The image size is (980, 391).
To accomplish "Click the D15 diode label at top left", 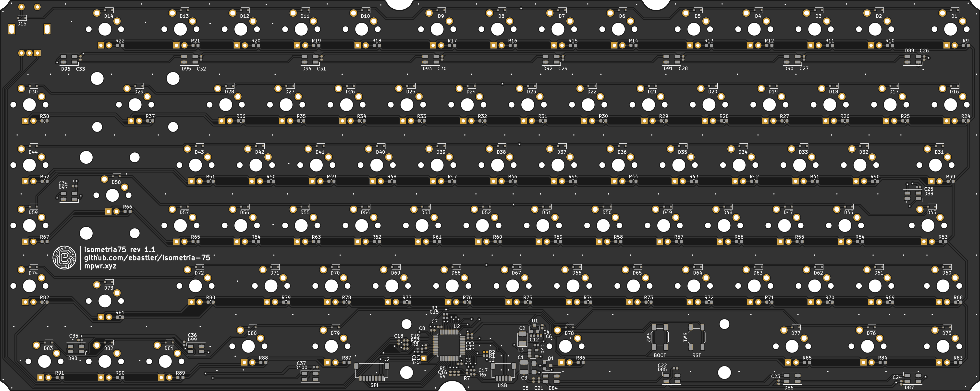I will pos(22,24).
